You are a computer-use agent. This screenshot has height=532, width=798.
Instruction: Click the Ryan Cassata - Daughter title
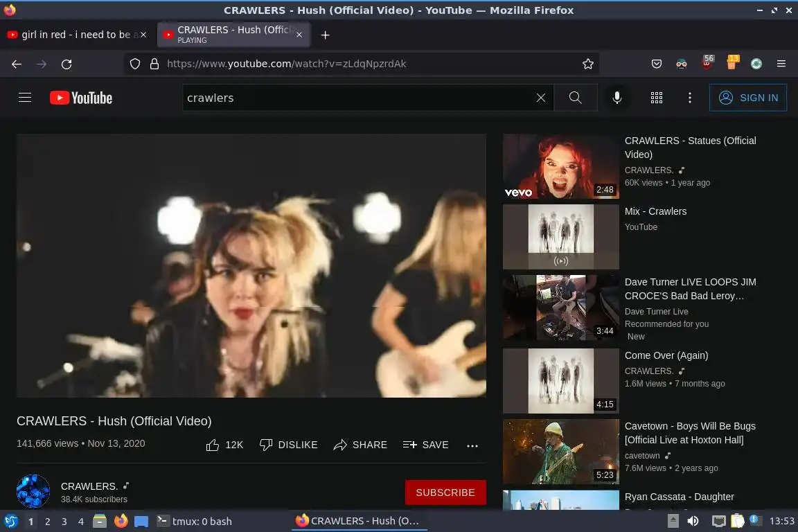[x=679, y=497]
